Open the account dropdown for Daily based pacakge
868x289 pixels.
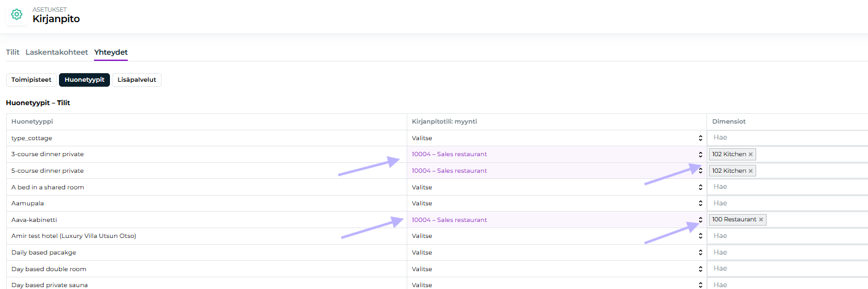coord(557,252)
